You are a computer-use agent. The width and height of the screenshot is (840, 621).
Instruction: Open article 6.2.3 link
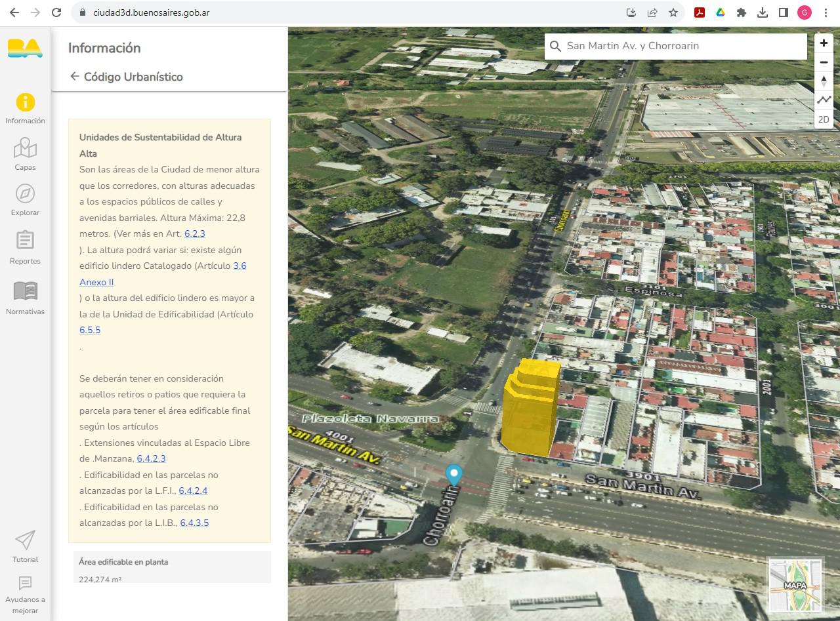[195, 233]
